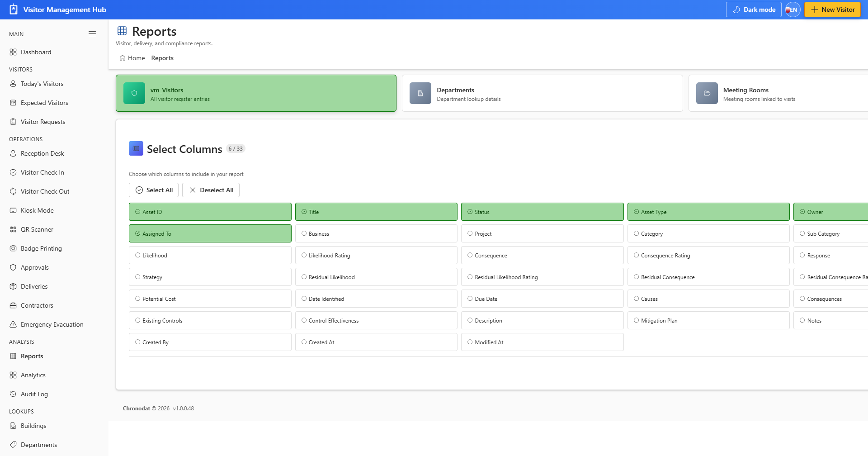Screen dimensions: 868x456
Task: Click the Reception Desk icon
Action: point(13,153)
